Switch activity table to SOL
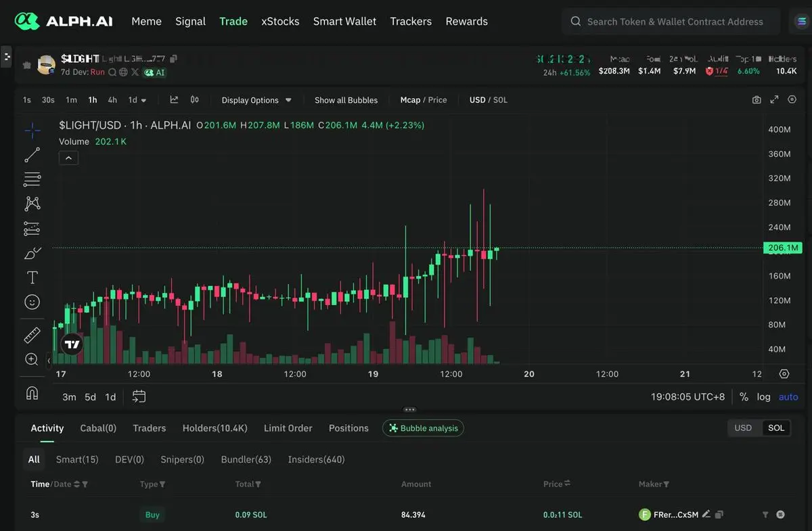Image resolution: width=812 pixels, height=531 pixels. 776,428
